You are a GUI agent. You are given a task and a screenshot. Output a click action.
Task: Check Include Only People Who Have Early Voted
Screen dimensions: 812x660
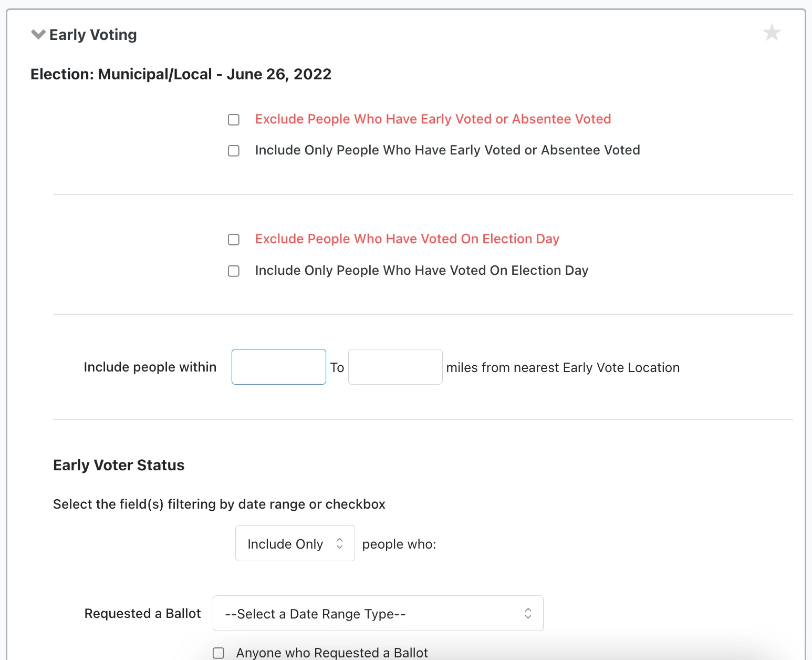233,151
